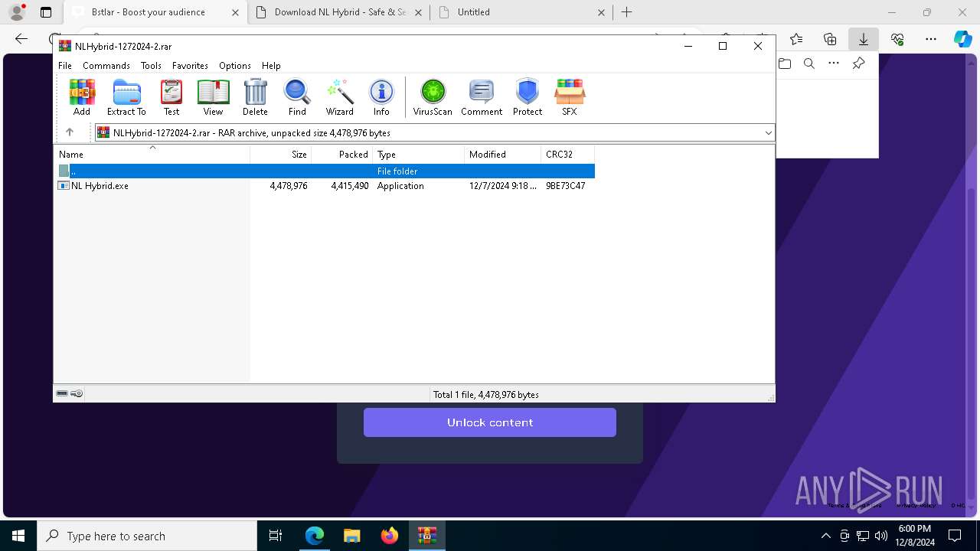Open Edge collections icon
Viewport: 980px width, 551px height.
830,39
